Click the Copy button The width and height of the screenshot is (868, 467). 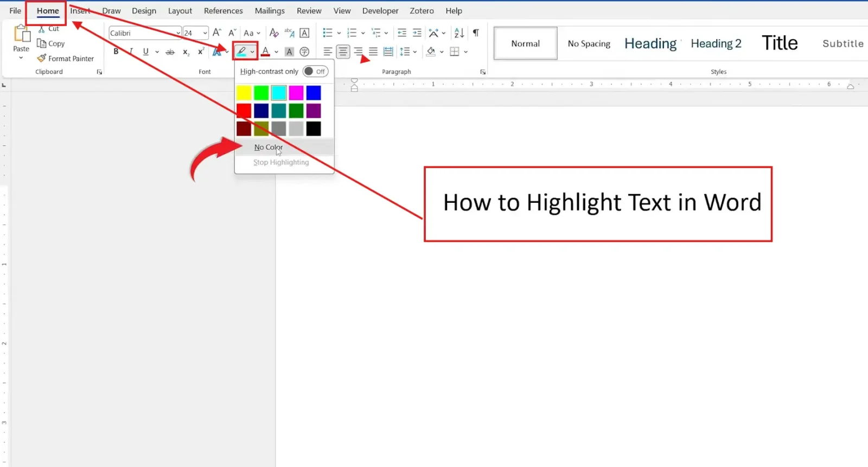pos(50,43)
